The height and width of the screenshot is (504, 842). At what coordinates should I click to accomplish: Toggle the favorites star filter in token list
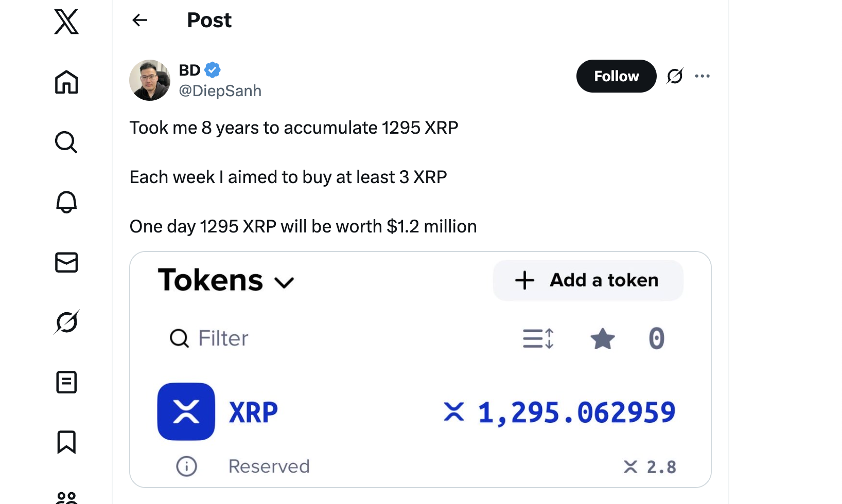pos(603,338)
